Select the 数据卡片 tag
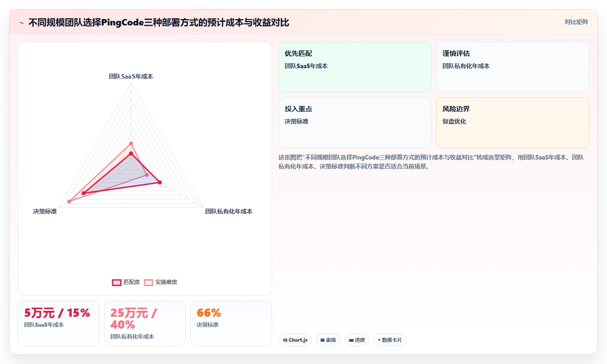This screenshot has height=364, width=607. pyautogui.click(x=390, y=340)
